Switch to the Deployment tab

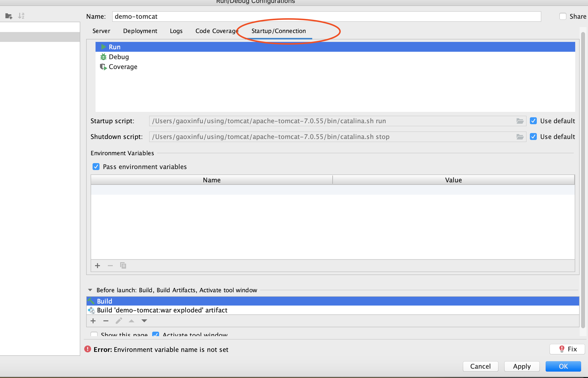coord(140,31)
